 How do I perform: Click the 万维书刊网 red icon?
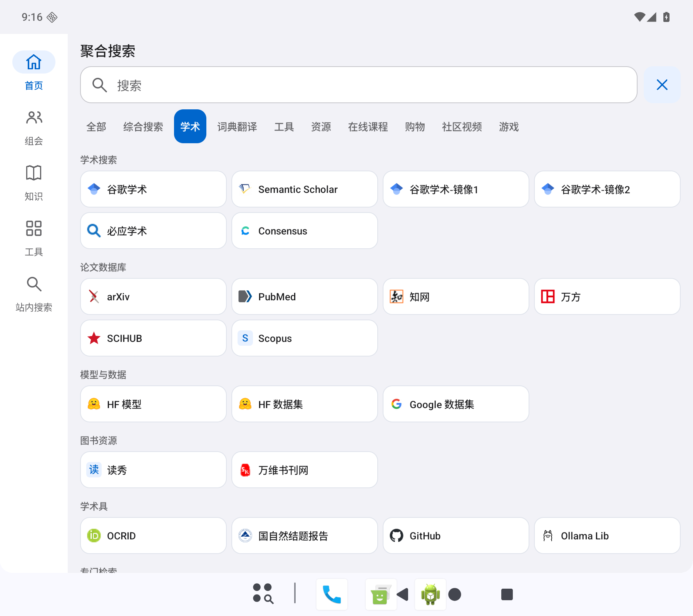(x=245, y=470)
